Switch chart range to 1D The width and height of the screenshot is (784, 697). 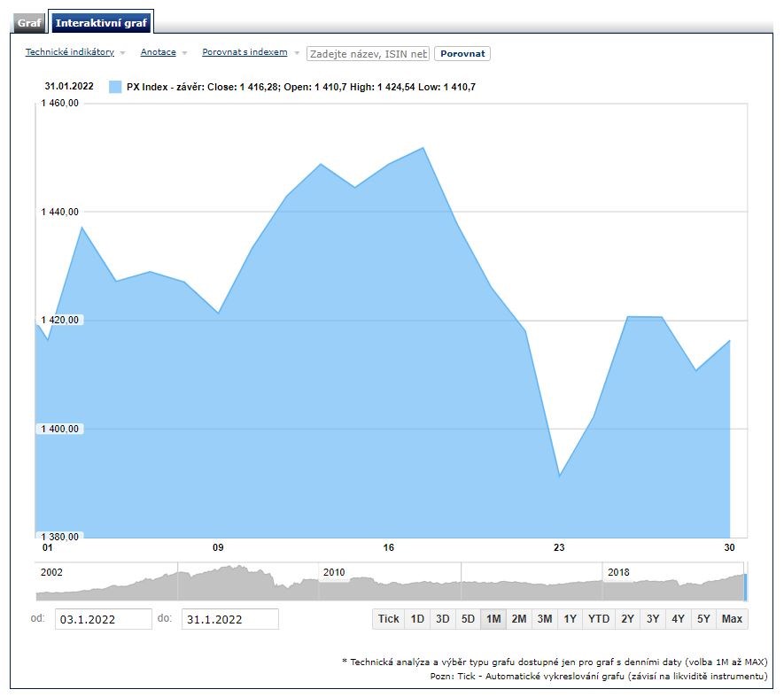click(x=417, y=619)
